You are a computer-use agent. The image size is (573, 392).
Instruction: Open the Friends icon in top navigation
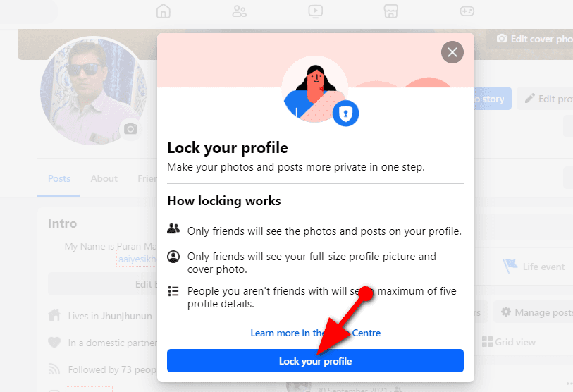click(240, 11)
